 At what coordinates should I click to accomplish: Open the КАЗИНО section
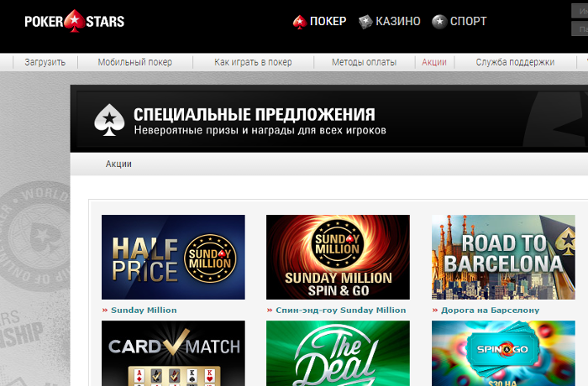(399, 22)
